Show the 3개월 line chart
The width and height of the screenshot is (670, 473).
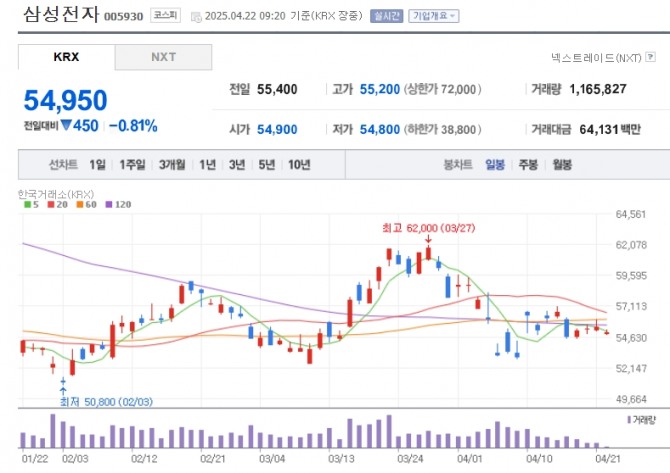(x=173, y=164)
